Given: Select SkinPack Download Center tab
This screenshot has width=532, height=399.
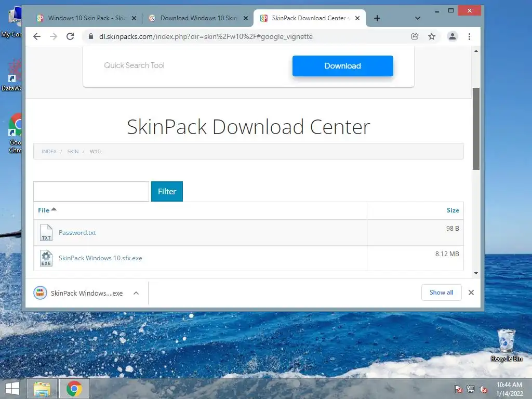Looking at the screenshot, I should tap(311, 18).
